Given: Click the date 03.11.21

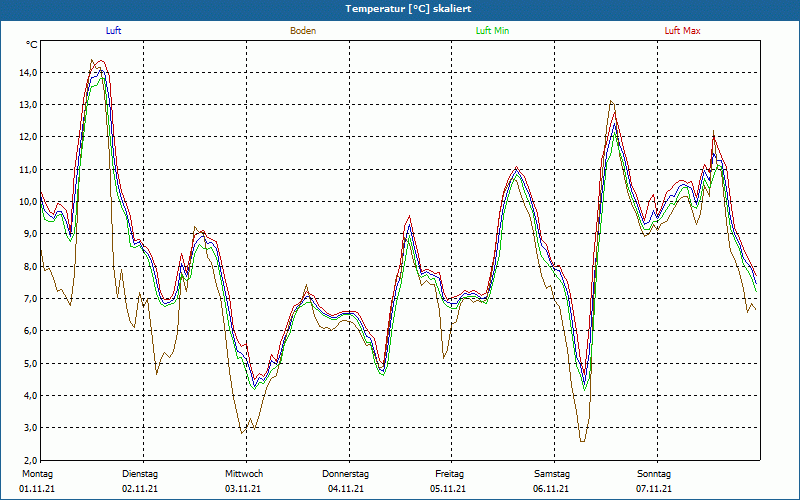Looking at the screenshot, I should click(x=243, y=489).
